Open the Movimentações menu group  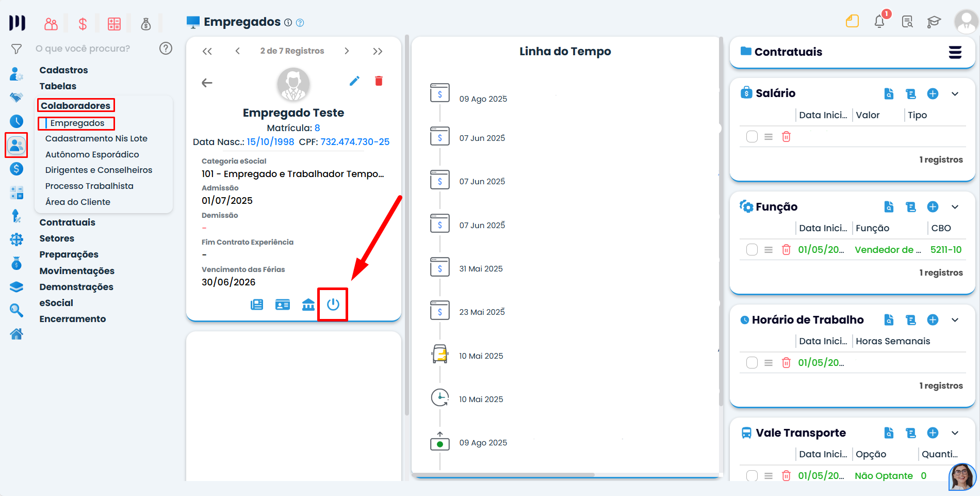tap(77, 271)
